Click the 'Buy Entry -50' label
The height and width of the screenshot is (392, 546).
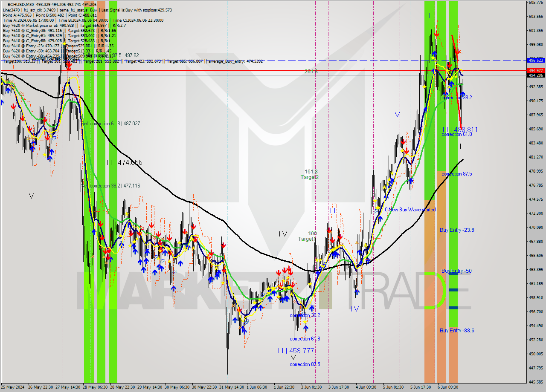pyautogui.click(x=456, y=271)
